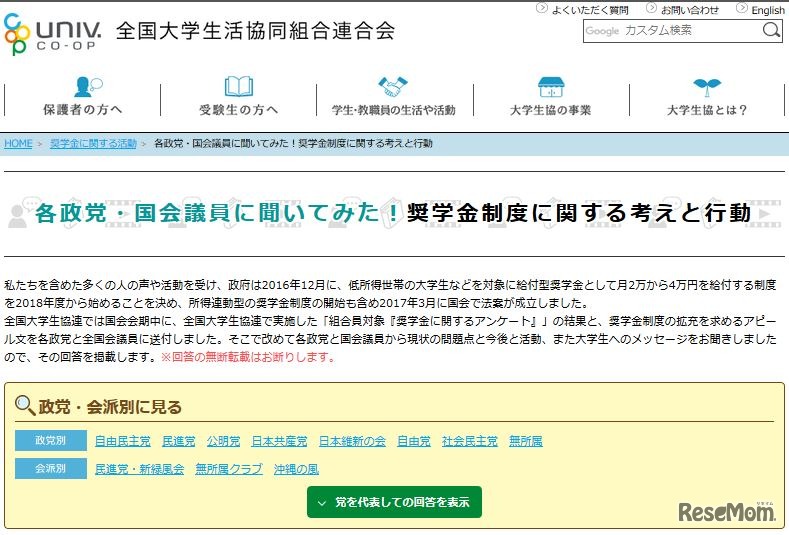
Task: Select the 無所属 link in 政党別 row
Action: point(525,441)
